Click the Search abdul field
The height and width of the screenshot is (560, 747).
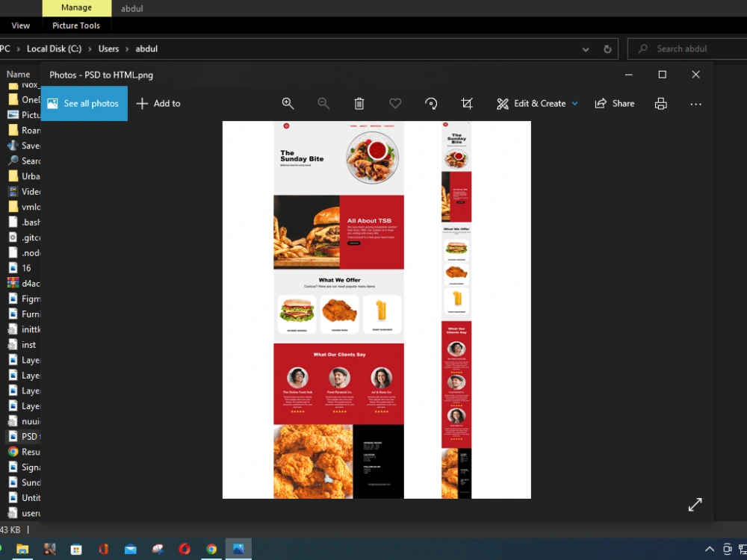point(687,49)
